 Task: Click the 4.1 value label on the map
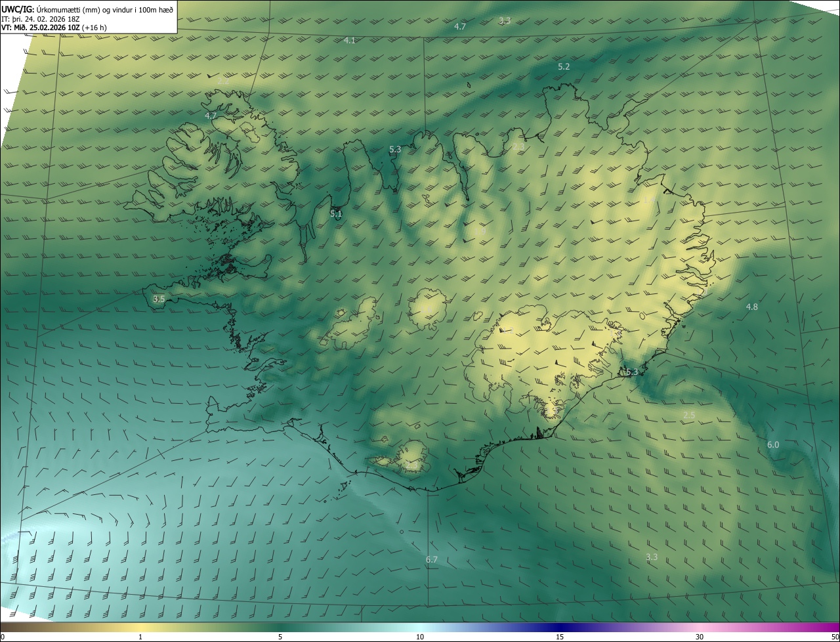pyautogui.click(x=350, y=41)
